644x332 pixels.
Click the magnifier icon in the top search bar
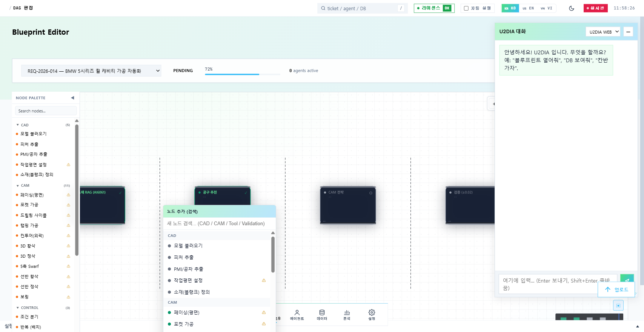click(323, 8)
